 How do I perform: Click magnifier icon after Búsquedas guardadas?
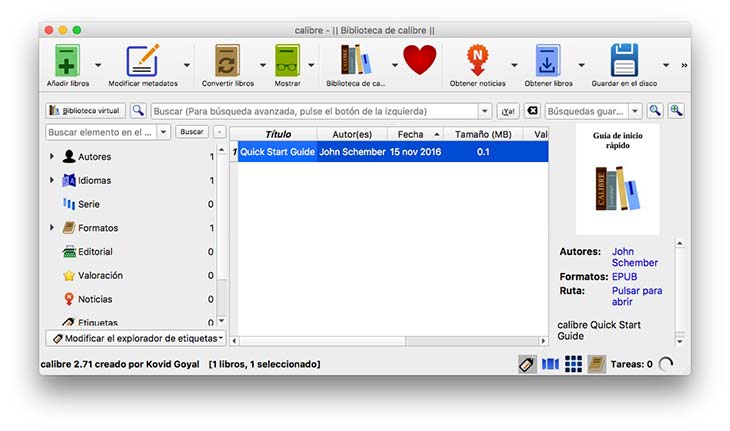[x=655, y=111]
